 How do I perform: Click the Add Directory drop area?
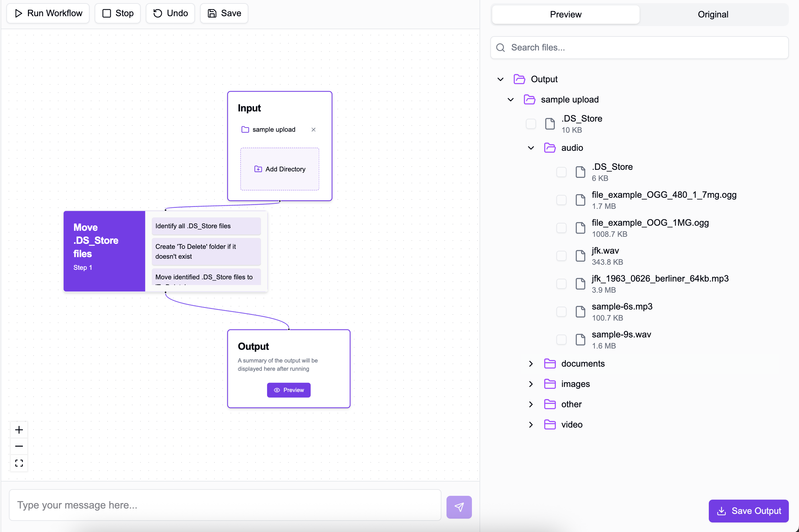(x=280, y=169)
